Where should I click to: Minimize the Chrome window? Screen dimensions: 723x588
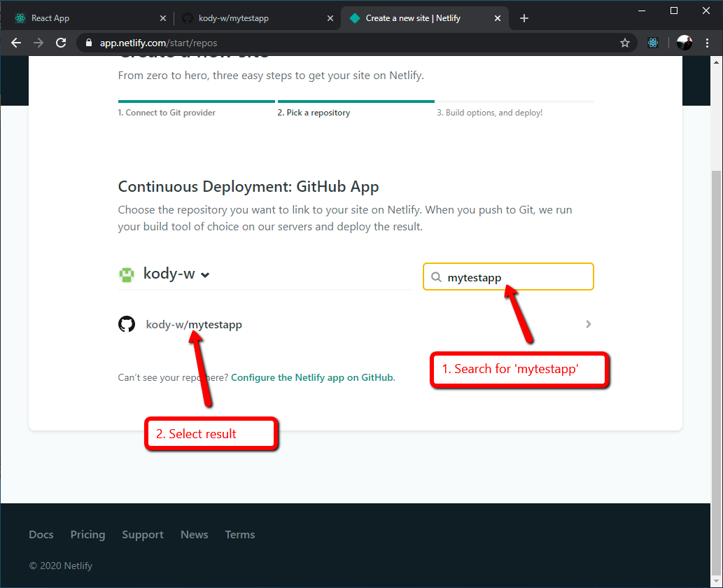[x=641, y=10]
